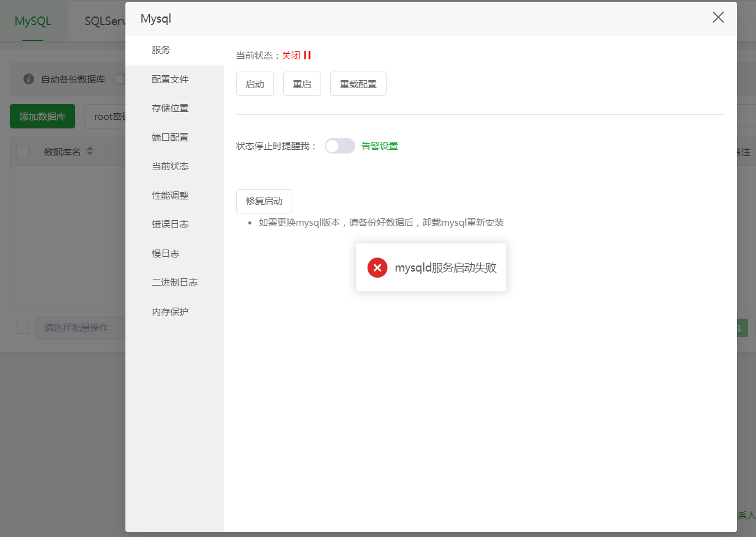The image size is (756, 537).
Task: Open the 服务 section
Action: click(x=174, y=50)
